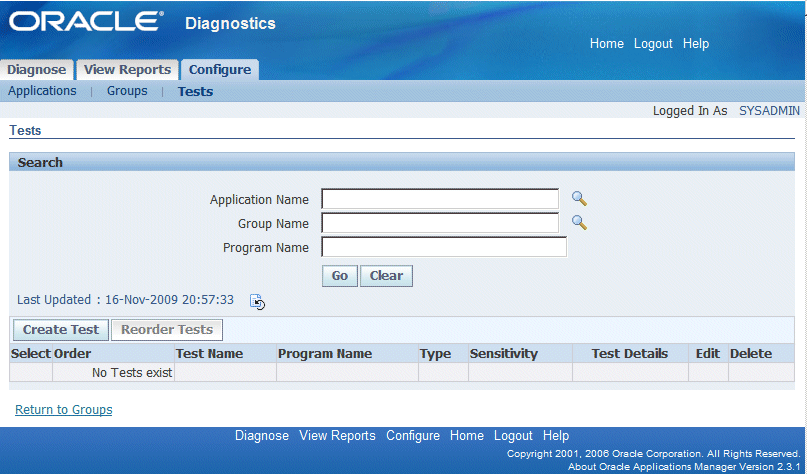Open the Groups subtab

click(127, 91)
